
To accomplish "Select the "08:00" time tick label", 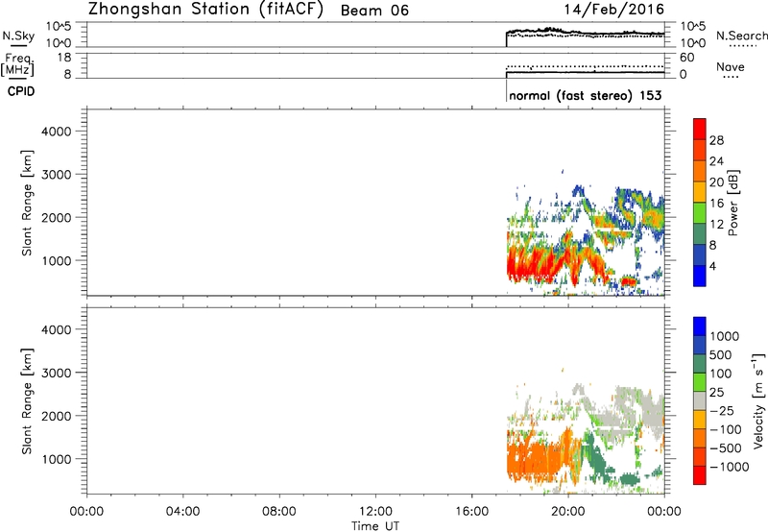I will point(278,512).
